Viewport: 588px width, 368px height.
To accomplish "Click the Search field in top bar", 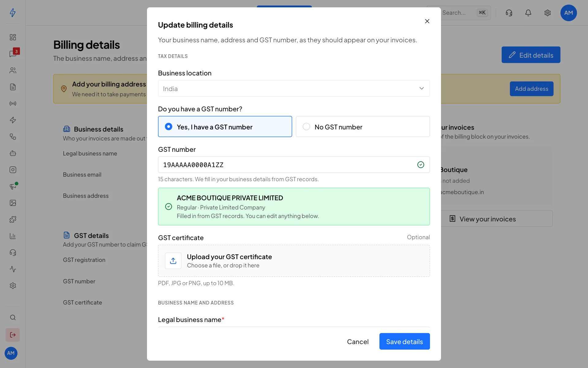I will [459, 13].
